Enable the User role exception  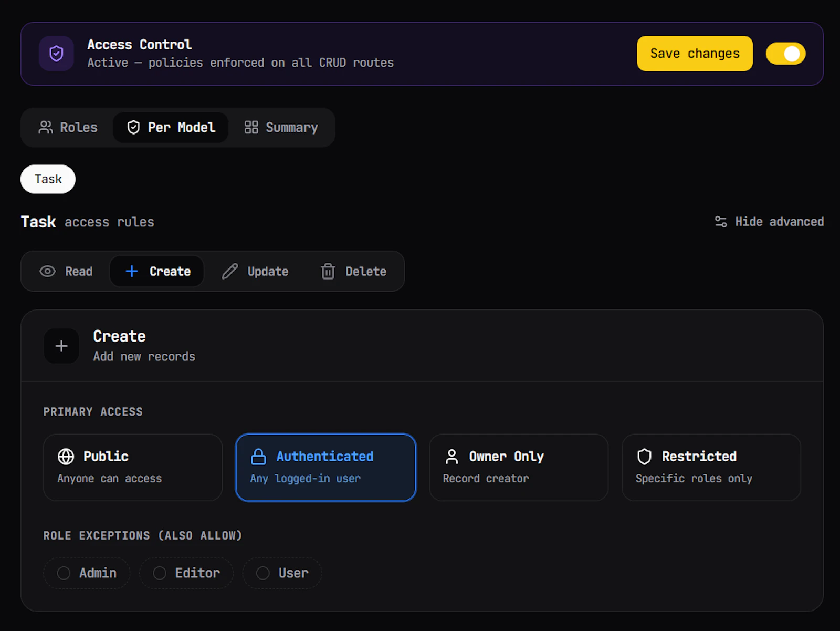282,573
